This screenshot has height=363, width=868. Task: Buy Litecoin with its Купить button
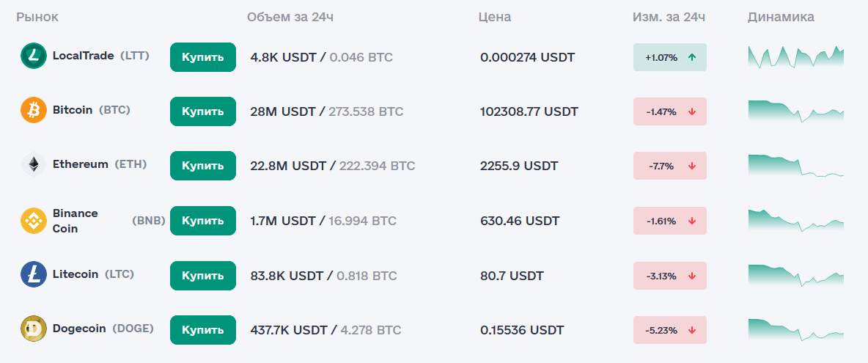click(x=203, y=276)
